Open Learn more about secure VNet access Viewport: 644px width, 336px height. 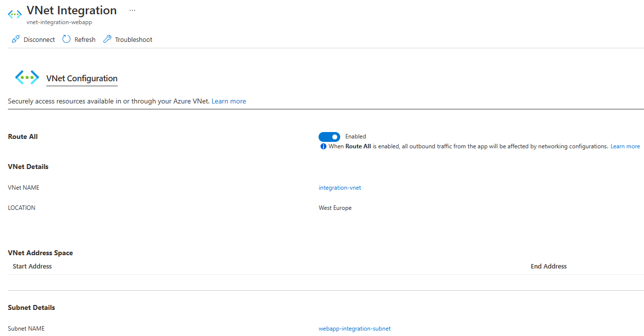point(228,101)
